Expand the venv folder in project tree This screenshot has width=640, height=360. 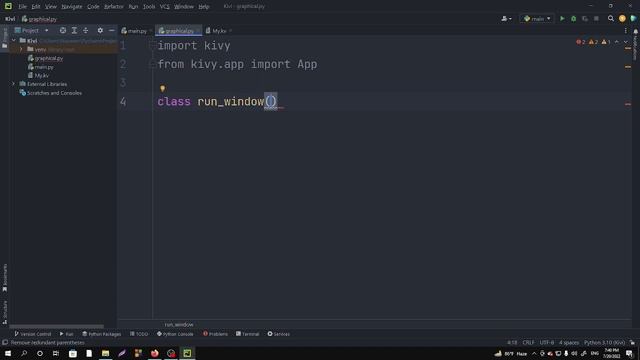tap(21, 49)
